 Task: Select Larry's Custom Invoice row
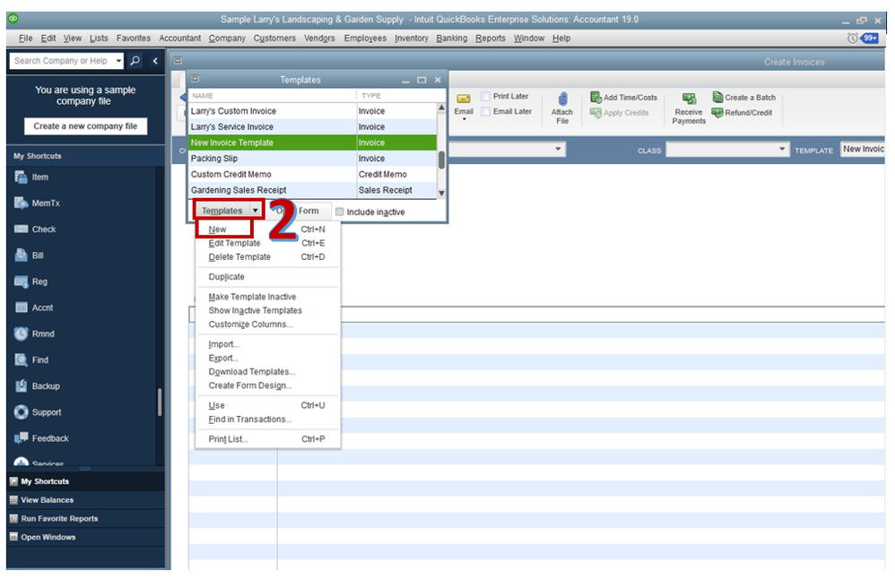(x=313, y=111)
